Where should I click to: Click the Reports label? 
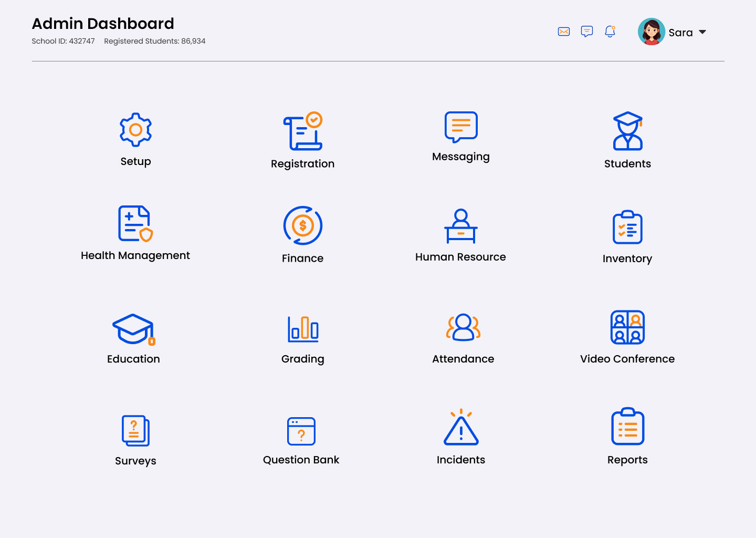(x=627, y=460)
